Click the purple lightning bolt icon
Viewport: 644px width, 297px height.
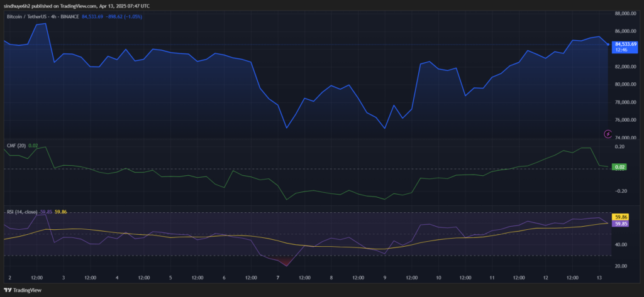click(x=608, y=134)
